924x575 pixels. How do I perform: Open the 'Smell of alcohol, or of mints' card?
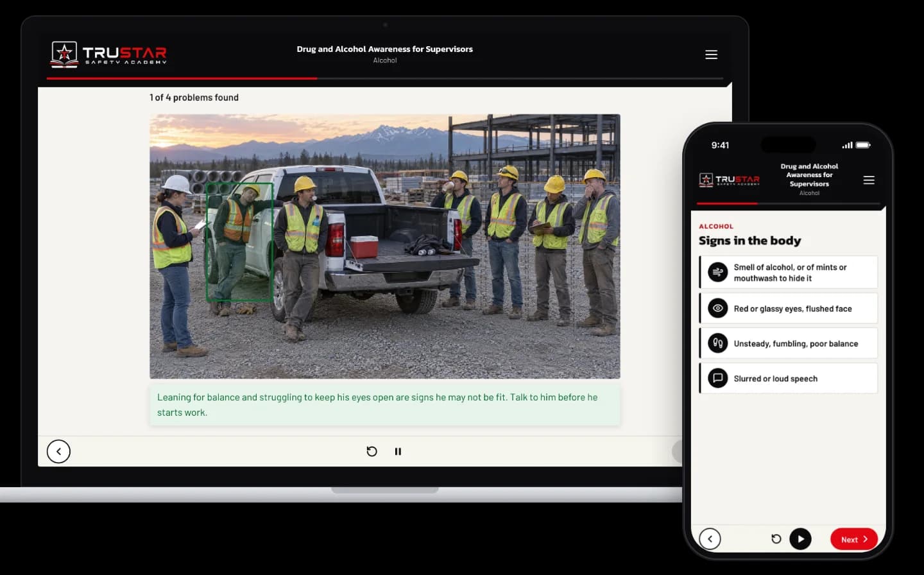[789, 273]
